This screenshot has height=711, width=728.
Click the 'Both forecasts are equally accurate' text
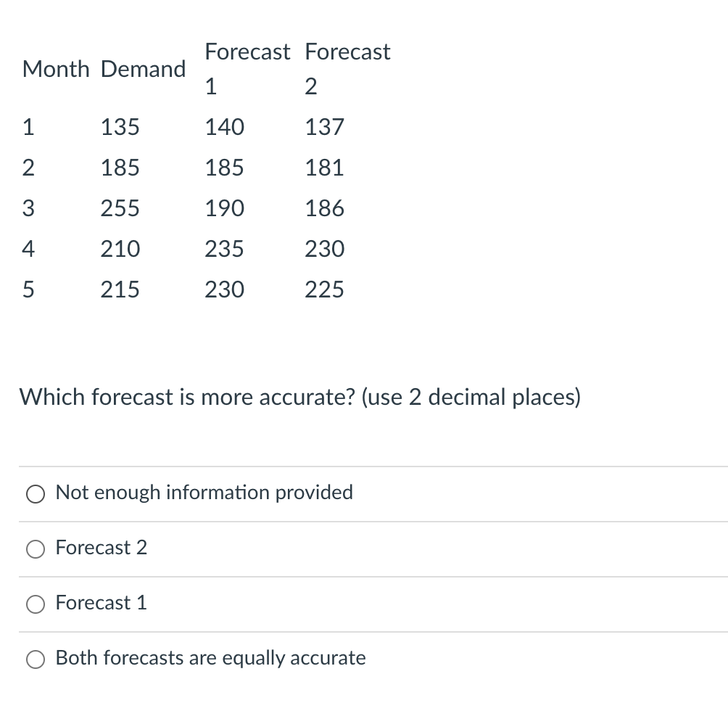(210, 659)
